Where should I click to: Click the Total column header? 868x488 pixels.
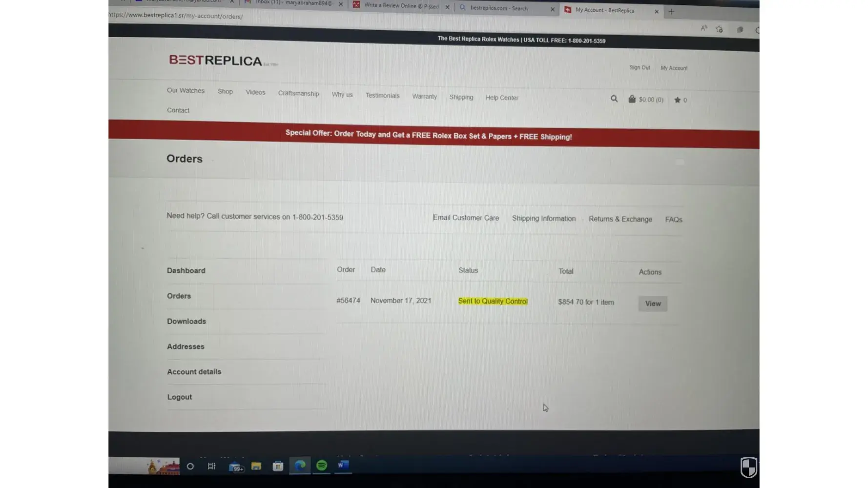click(x=566, y=271)
